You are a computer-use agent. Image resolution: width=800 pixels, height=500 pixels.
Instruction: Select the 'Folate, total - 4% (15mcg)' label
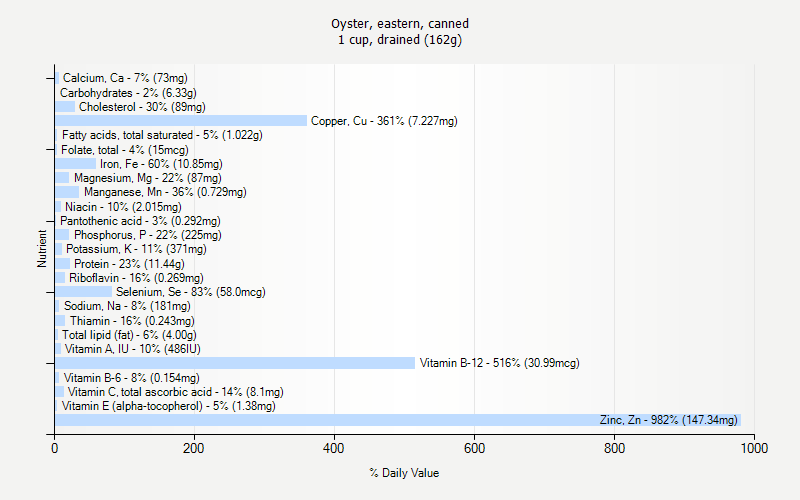124,150
